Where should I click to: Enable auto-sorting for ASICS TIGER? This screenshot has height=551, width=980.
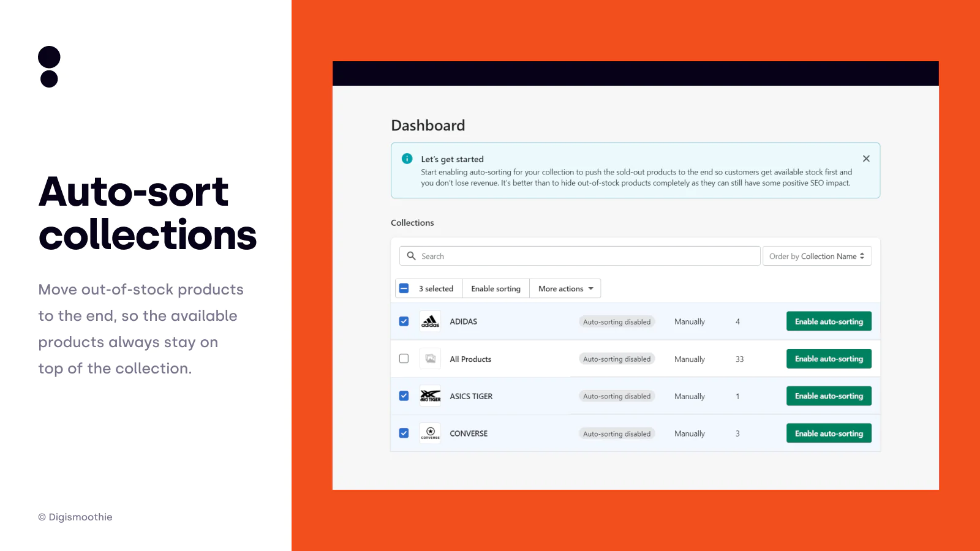coord(828,396)
